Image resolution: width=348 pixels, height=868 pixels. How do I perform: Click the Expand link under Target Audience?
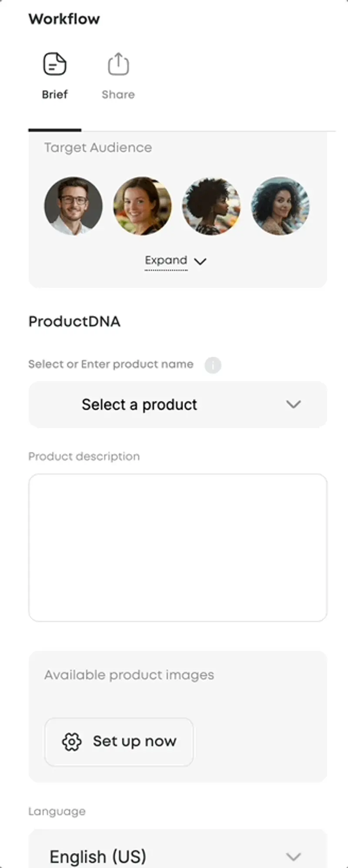(166, 260)
